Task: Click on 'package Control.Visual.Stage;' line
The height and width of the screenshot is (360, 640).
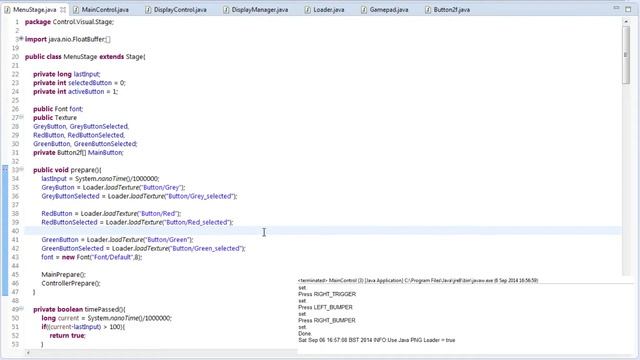Action: tap(69, 22)
